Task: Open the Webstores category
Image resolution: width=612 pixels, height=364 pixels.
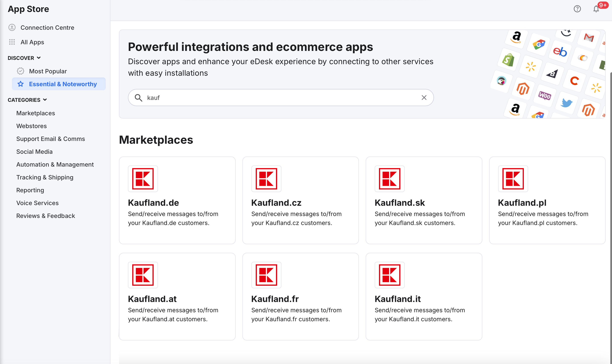Action: pyautogui.click(x=31, y=126)
